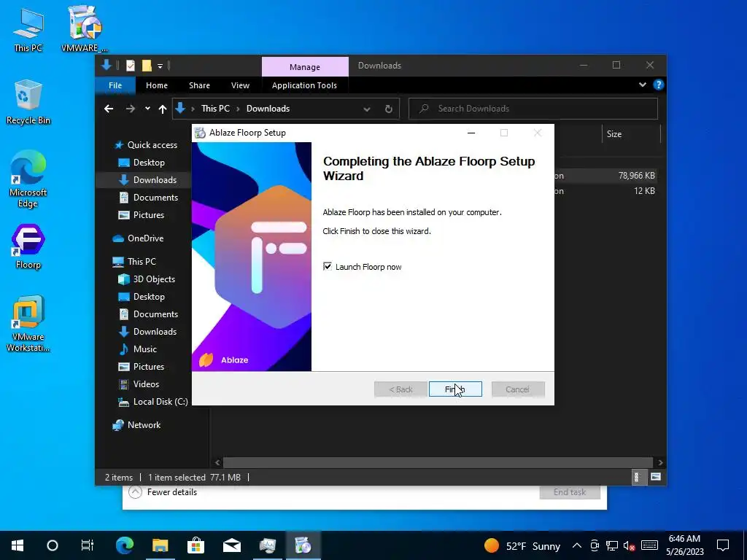Viewport: 747px width, 560px height.
Task: Select Local Disk (C:) in navigation pane
Action: click(x=160, y=402)
